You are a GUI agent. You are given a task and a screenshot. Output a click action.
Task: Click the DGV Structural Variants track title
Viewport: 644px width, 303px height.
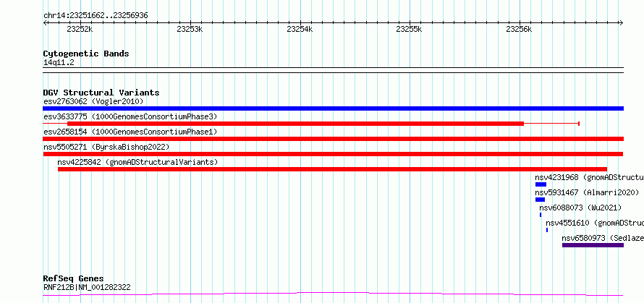pyautogui.click(x=101, y=93)
